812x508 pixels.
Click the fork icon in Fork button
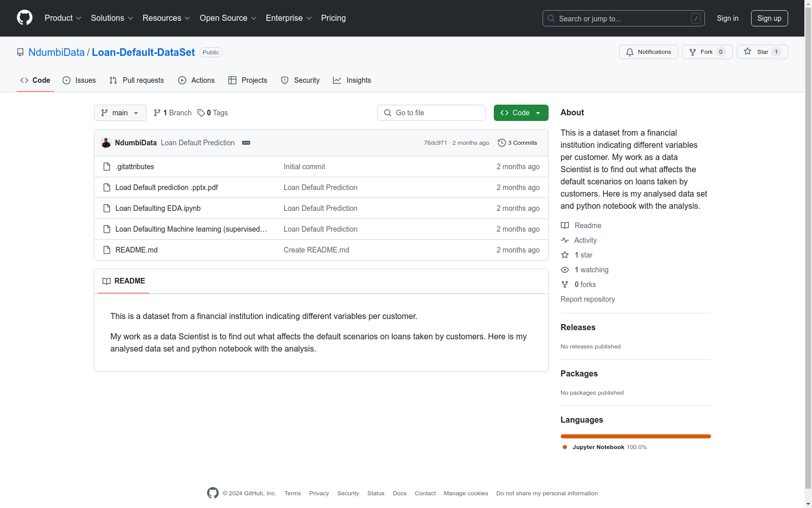coord(693,52)
